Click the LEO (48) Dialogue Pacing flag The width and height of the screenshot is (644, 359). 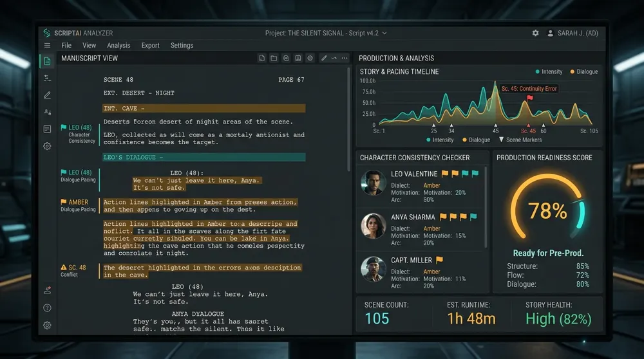click(x=64, y=172)
